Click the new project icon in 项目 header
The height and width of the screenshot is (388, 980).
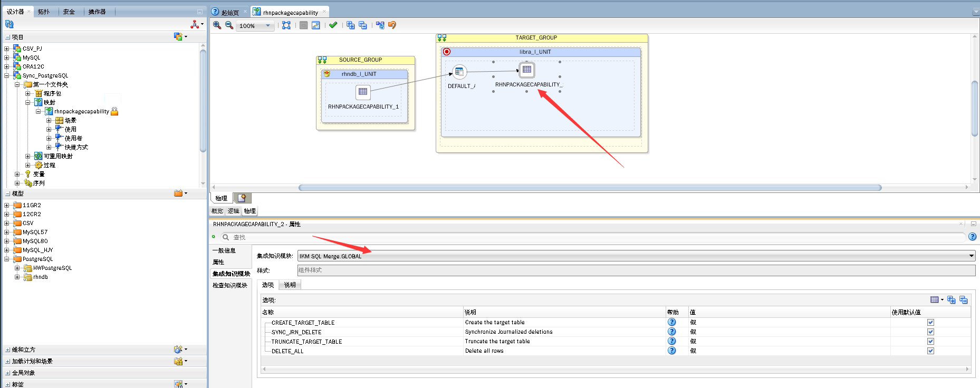pyautogui.click(x=180, y=36)
